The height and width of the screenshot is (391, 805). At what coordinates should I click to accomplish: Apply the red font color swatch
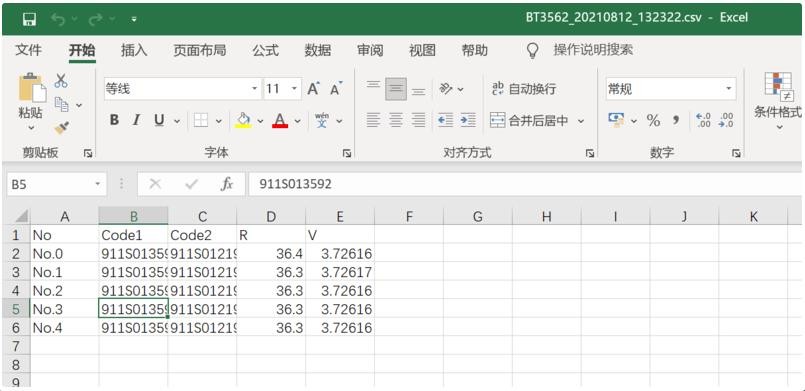[280, 121]
